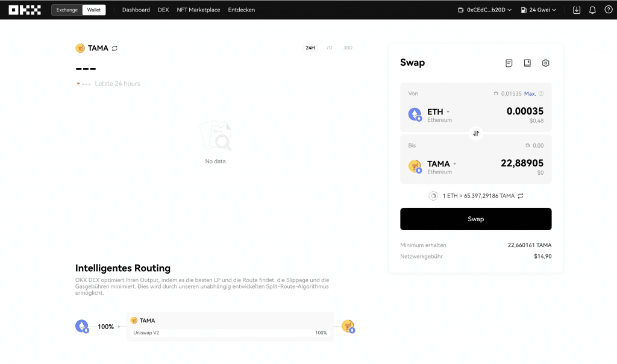
Task: Open swap settings gear
Action: point(545,63)
